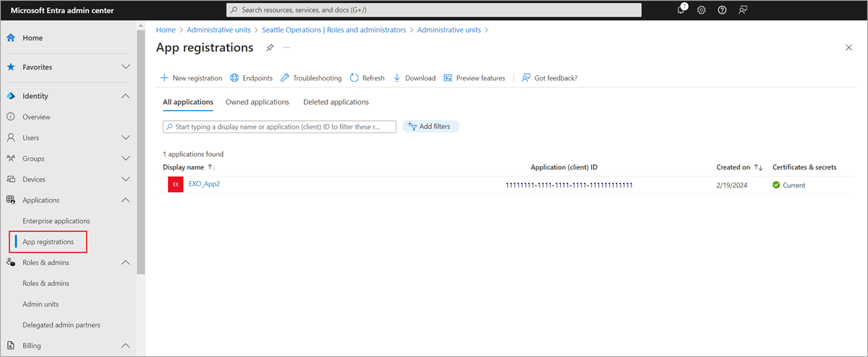Open the notifications bell icon
Screen dimensions: 868x357
[x=681, y=9]
